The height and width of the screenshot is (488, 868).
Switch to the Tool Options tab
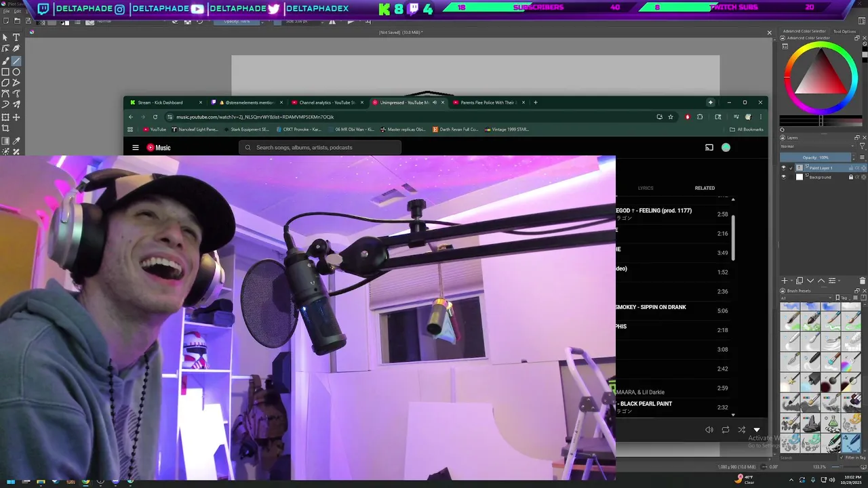pos(845,31)
